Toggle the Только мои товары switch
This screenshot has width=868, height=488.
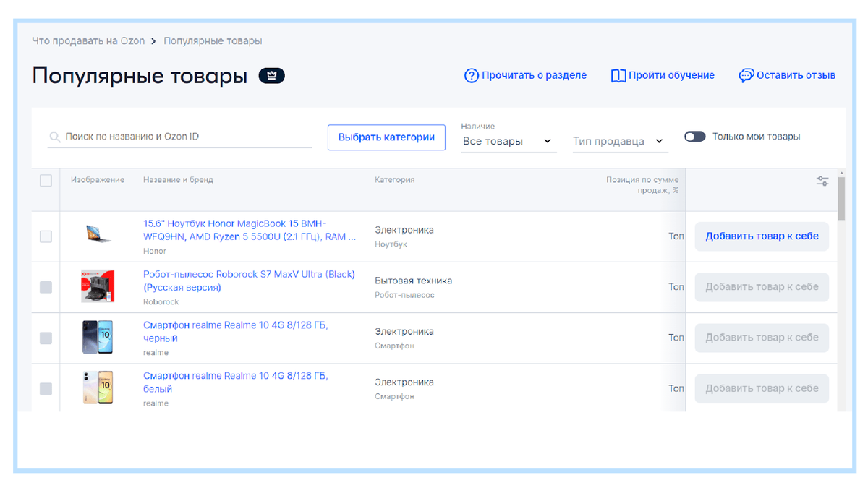695,137
